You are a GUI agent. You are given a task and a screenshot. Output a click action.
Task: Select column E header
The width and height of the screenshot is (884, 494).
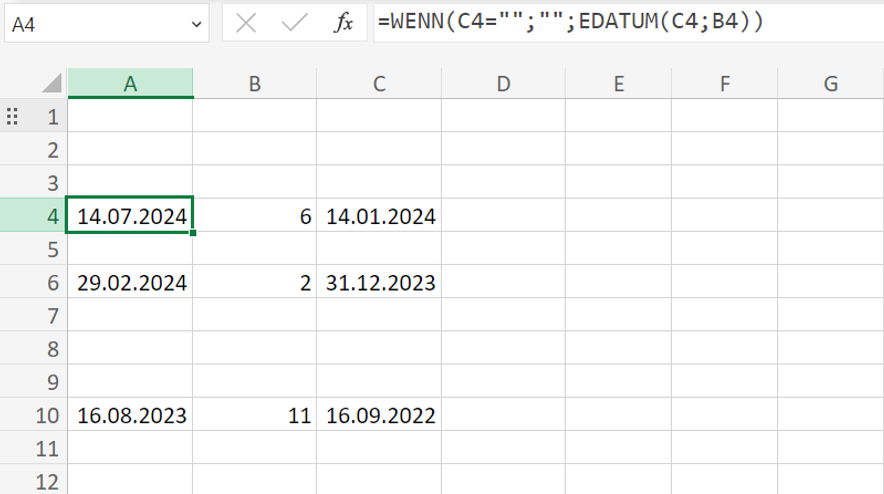coord(618,83)
